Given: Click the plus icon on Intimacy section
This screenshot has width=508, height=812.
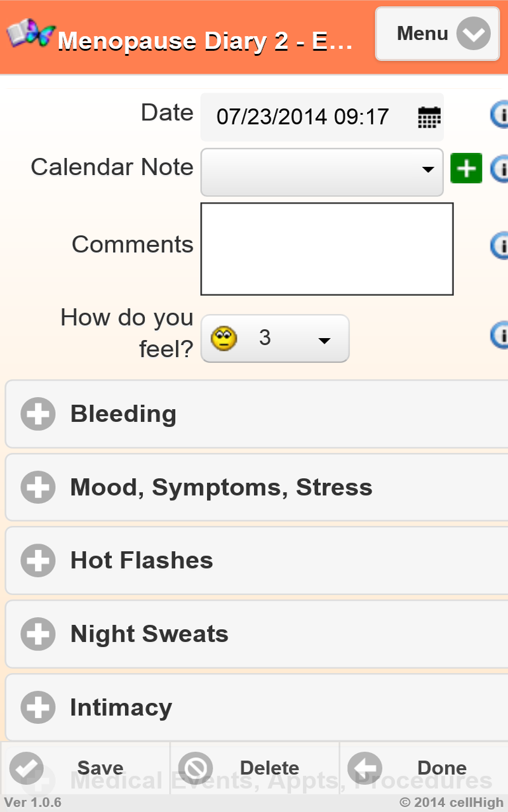Looking at the screenshot, I should (x=37, y=707).
